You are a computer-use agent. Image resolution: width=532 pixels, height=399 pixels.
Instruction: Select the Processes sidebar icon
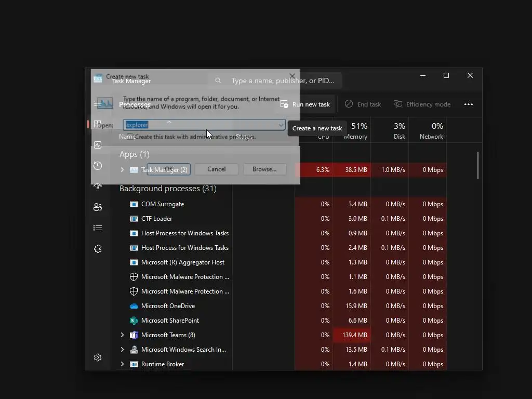click(x=97, y=124)
